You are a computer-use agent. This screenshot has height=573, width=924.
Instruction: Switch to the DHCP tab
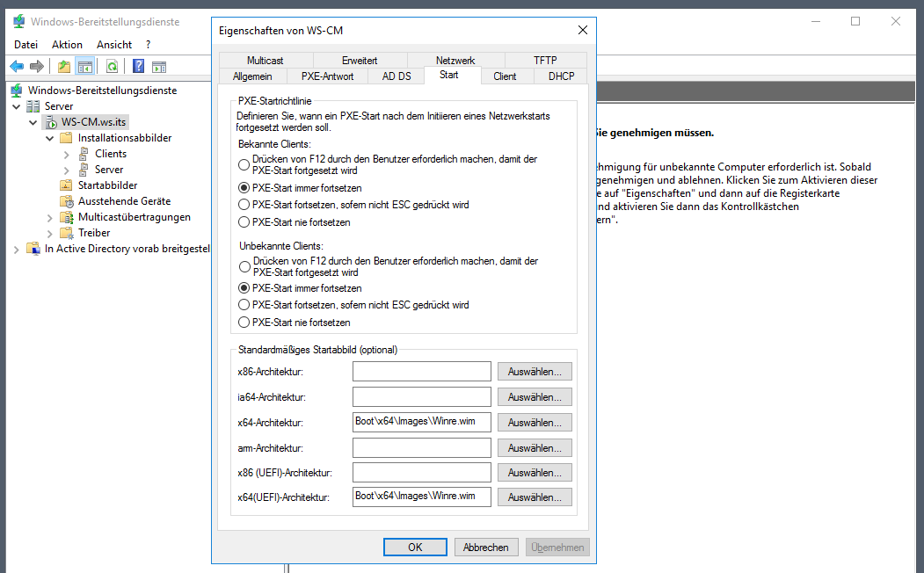point(561,76)
